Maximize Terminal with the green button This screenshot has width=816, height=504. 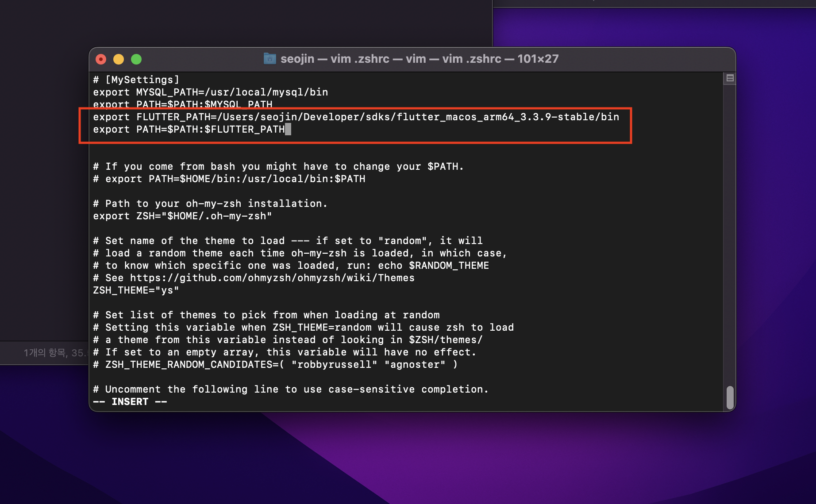pos(136,59)
